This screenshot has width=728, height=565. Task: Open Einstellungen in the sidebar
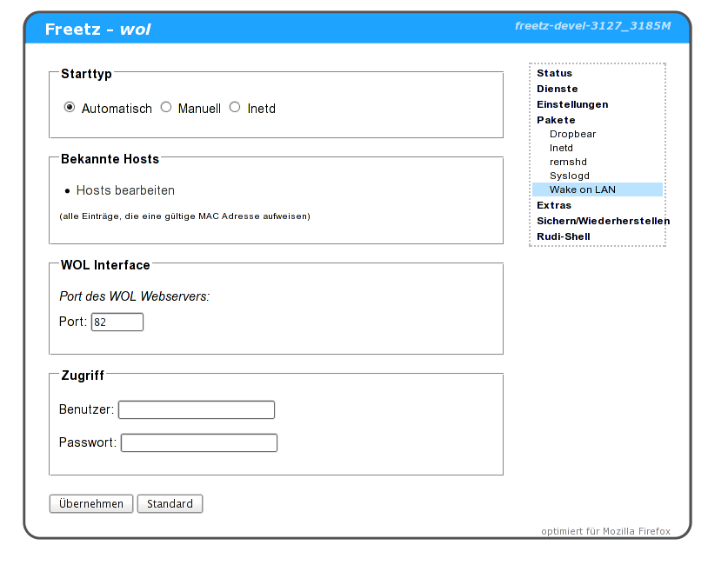pyautogui.click(x=572, y=104)
